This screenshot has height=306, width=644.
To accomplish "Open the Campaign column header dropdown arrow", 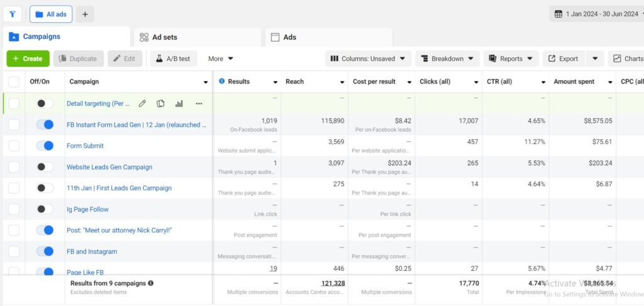I will [x=206, y=82].
